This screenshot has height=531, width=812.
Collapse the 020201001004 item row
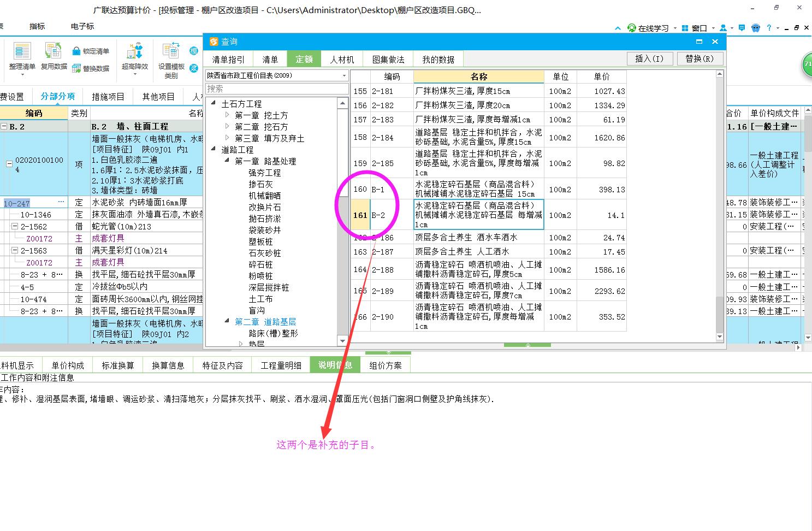[9, 164]
